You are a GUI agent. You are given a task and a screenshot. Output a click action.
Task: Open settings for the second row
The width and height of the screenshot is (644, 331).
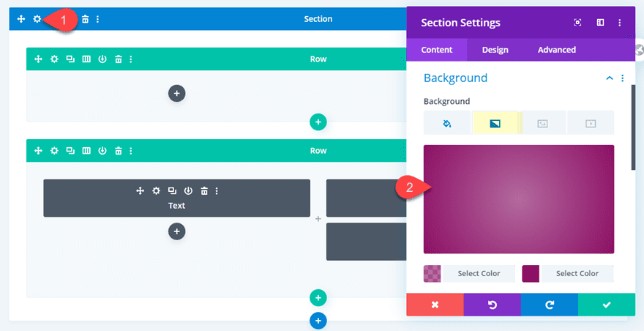pyautogui.click(x=54, y=151)
